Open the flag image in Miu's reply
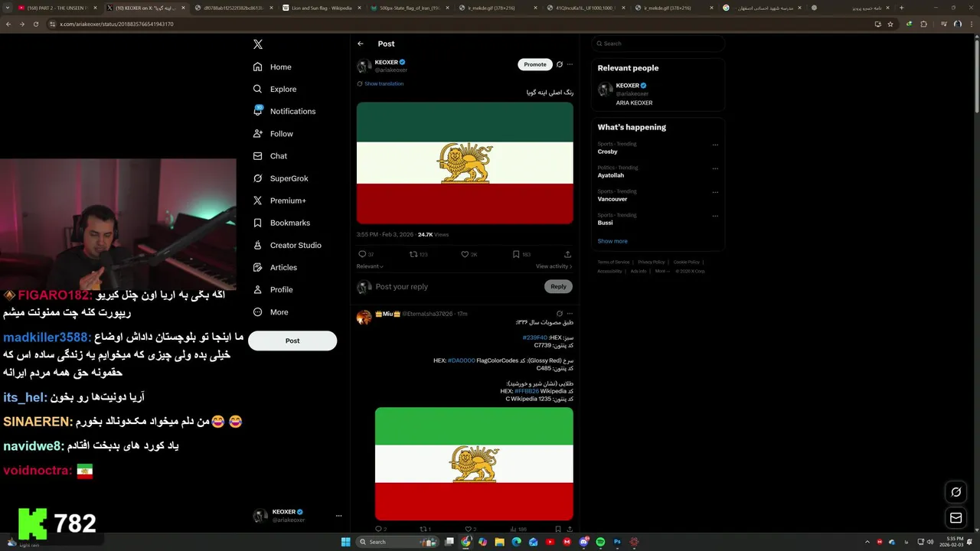The width and height of the screenshot is (980, 551). coord(474,464)
